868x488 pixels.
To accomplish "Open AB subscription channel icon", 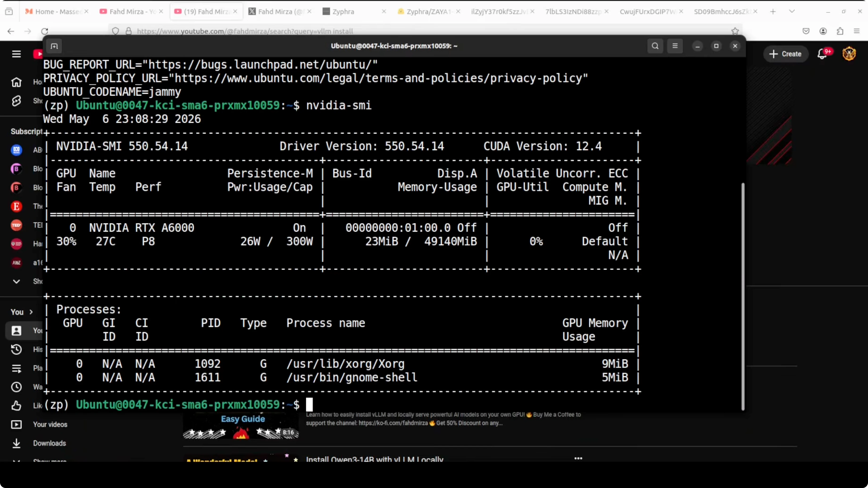I will coord(16,150).
